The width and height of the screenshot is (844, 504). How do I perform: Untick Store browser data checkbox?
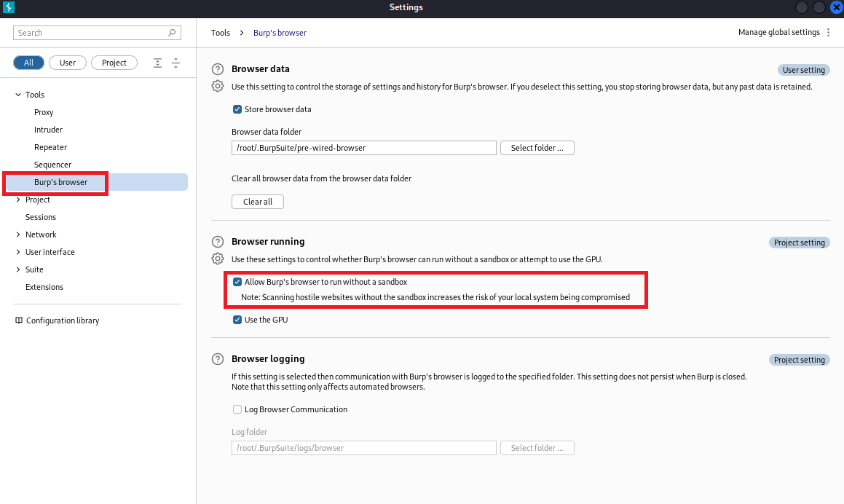coord(237,109)
